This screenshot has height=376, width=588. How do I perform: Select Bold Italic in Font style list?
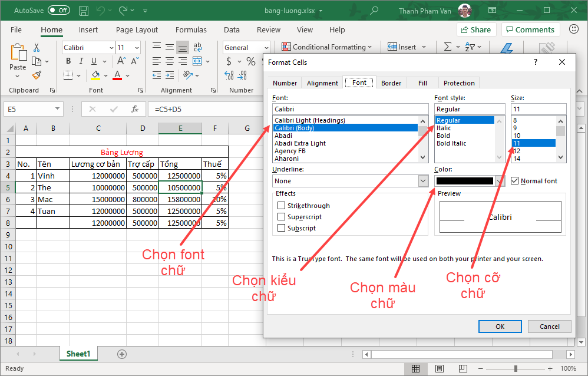(451, 143)
